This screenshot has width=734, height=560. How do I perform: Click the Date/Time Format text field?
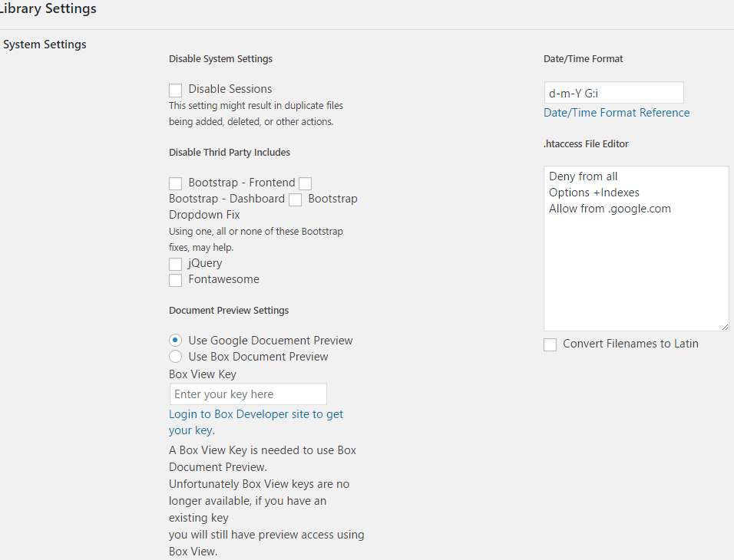click(x=613, y=93)
